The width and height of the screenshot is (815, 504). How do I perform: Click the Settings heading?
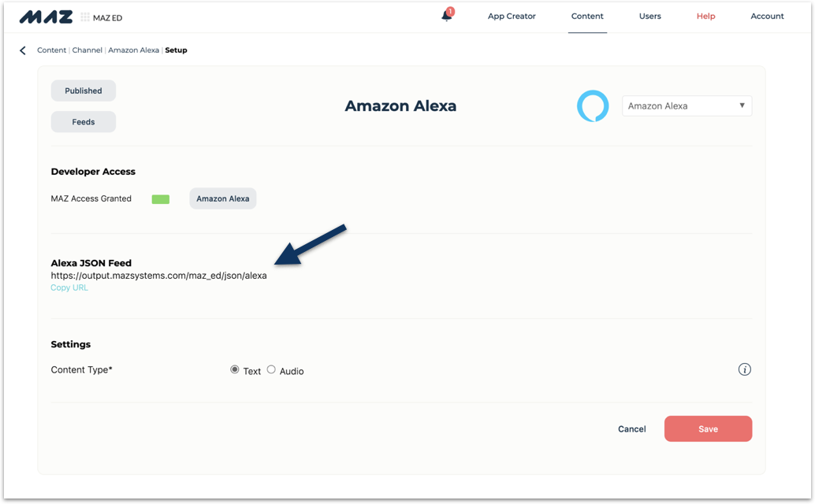(71, 344)
